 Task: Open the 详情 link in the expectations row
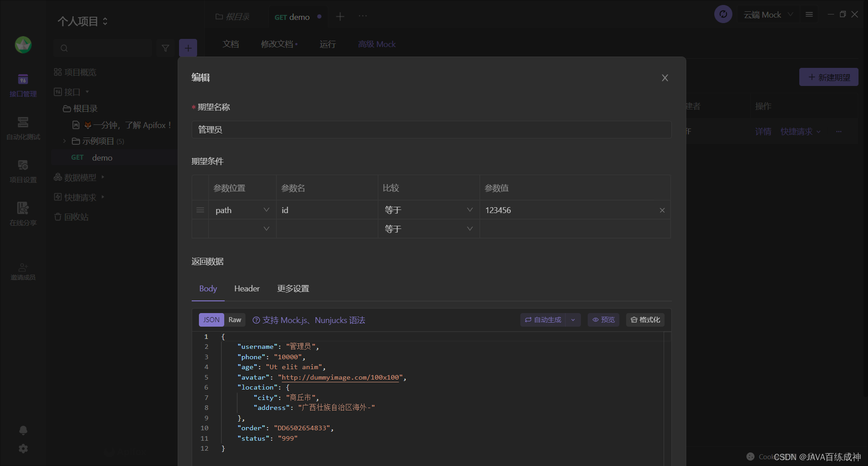pyautogui.click(x=763, y=132)
